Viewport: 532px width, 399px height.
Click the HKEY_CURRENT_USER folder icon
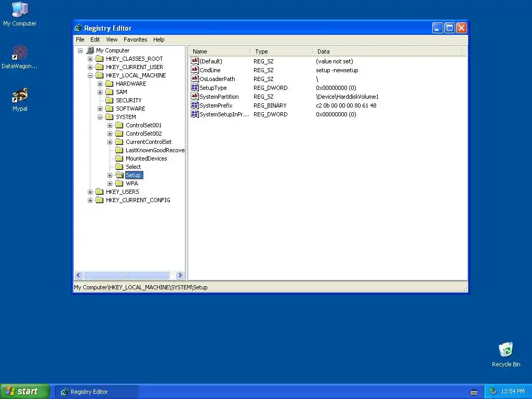(99, 67)
